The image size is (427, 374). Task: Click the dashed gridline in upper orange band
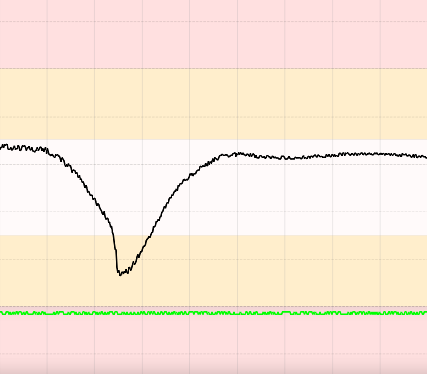point(213,117)
